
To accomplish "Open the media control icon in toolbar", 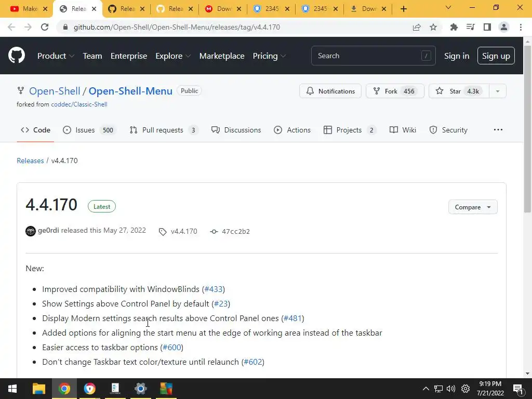I will [470, 27].
